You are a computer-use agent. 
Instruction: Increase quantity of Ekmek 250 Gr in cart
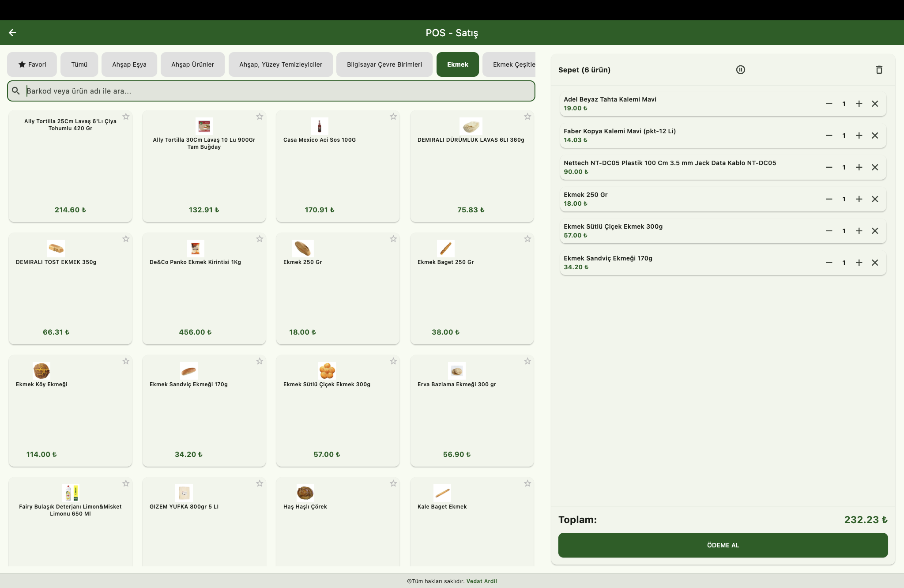859,199
